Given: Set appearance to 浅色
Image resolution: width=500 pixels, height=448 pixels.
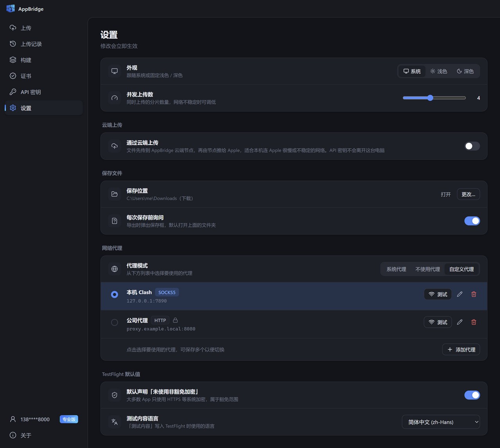Looking at the screenshot, I should pos(439,71).
